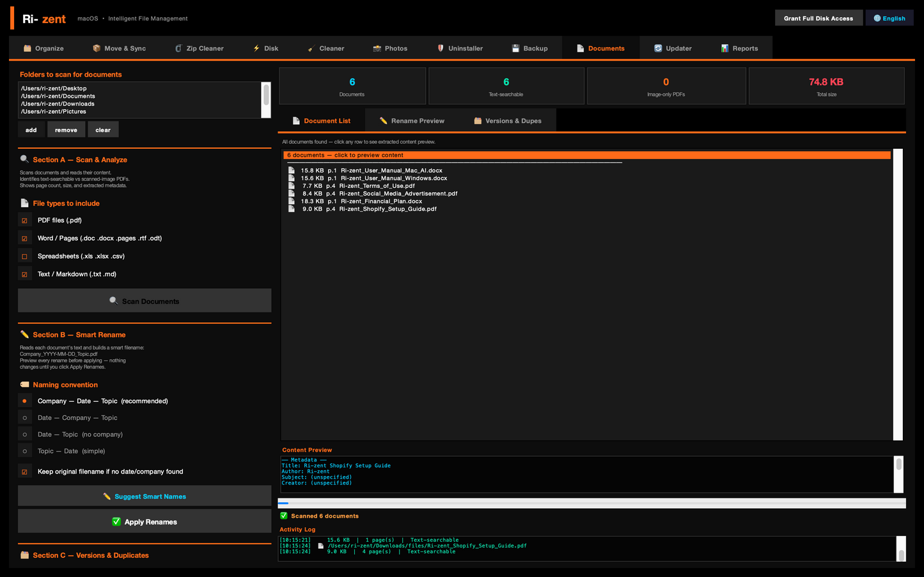Toggle Text / Markdown checkbox

[x=25, y=274]
